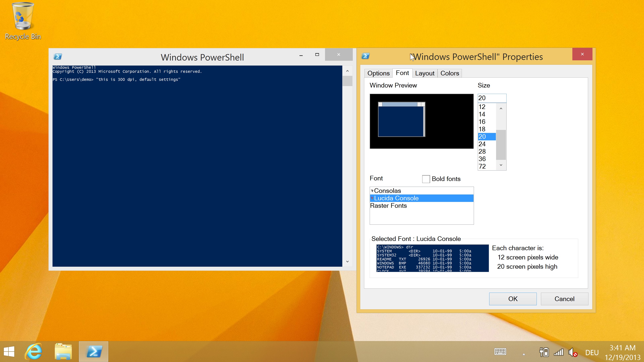Image resolution: width=644 pixels, height=362 pixels.
Task: Switch to the Colors tab
Action: point(450,73)
